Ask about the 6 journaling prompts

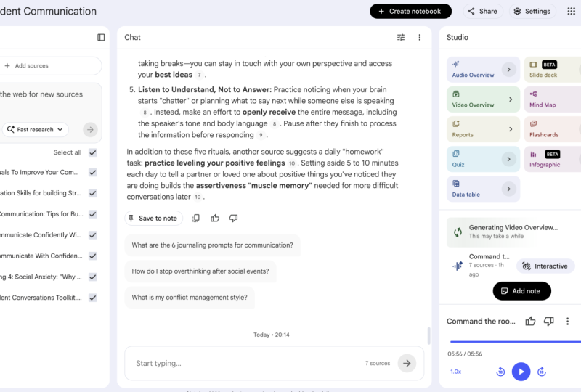click(212, 245)
